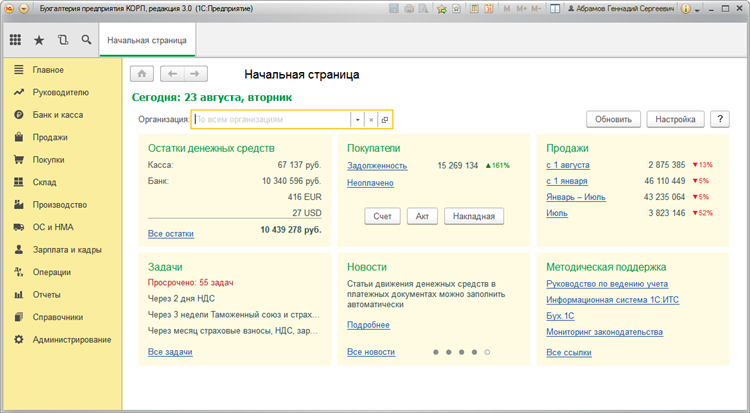The width and height of the screenshot is (750, 413).
Task: Go back with left arrow
Action: pyautogui.click(x=172, y=74)
